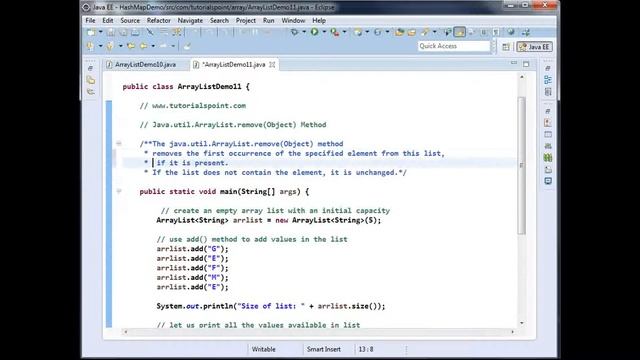Open the Search menu
The width and height of the screenshot is (640, 360).
point(219,20)
